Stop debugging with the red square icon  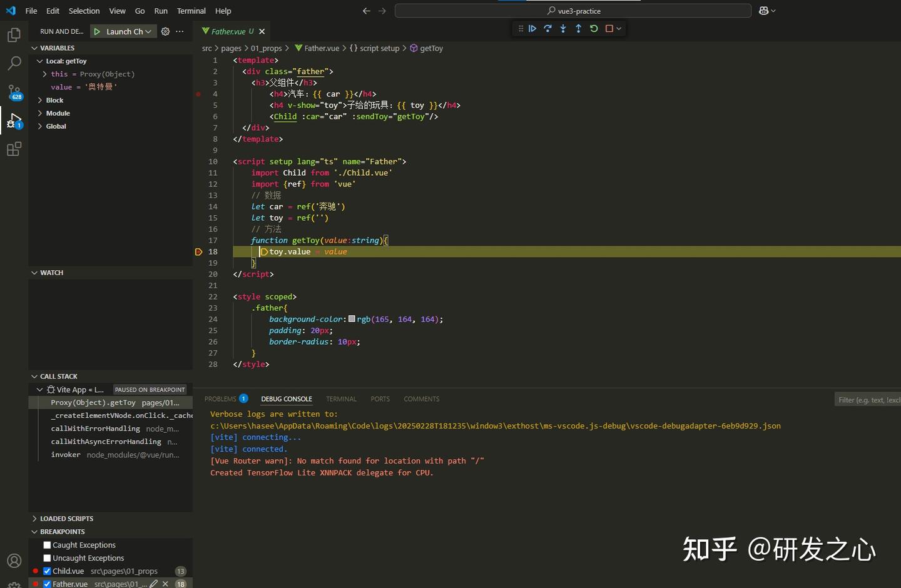(x=608, y=28)
